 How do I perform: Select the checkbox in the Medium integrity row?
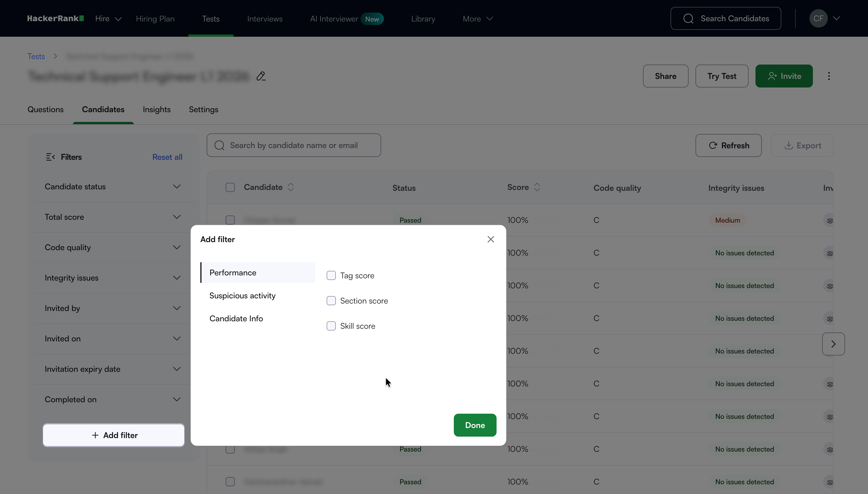point(230,220)
